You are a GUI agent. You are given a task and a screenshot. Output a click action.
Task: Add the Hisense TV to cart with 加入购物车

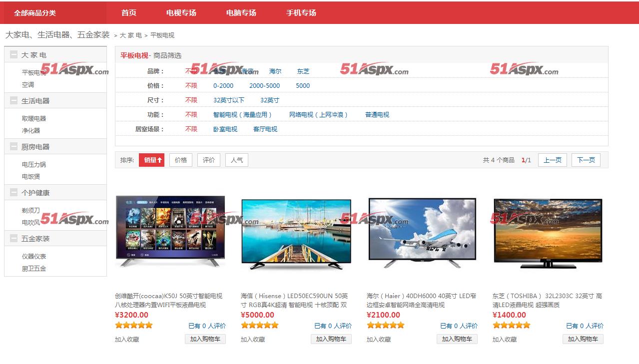coord(331,339)
